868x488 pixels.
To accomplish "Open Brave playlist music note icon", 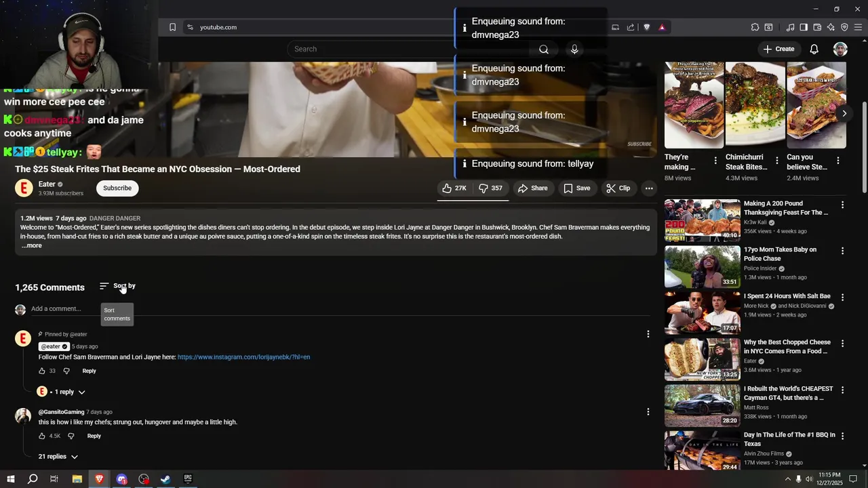I will [x=790, y=27].
